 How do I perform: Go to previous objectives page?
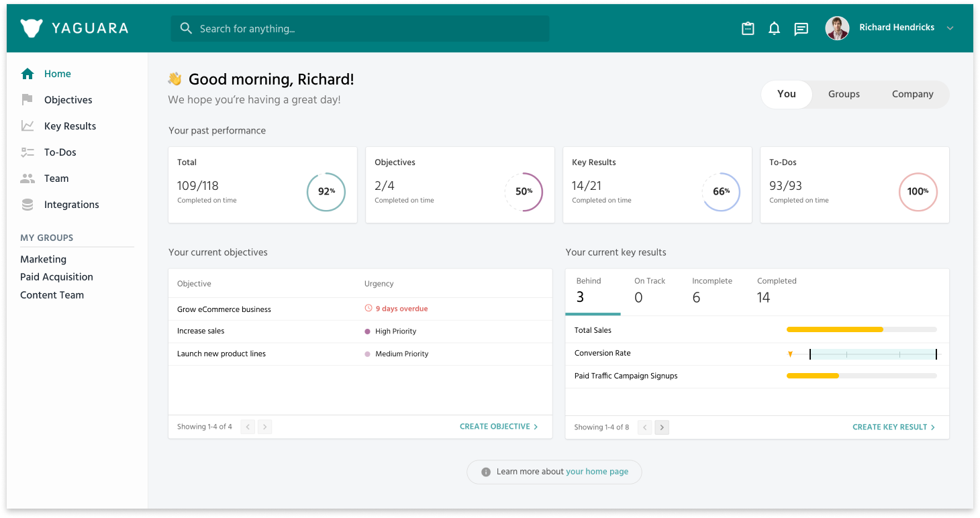point(248,427)
